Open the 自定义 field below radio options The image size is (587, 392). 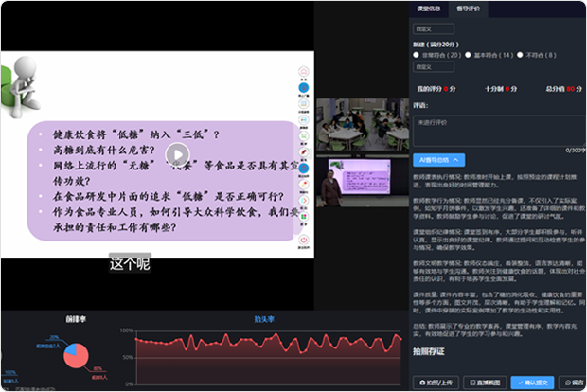click(430, 67)
